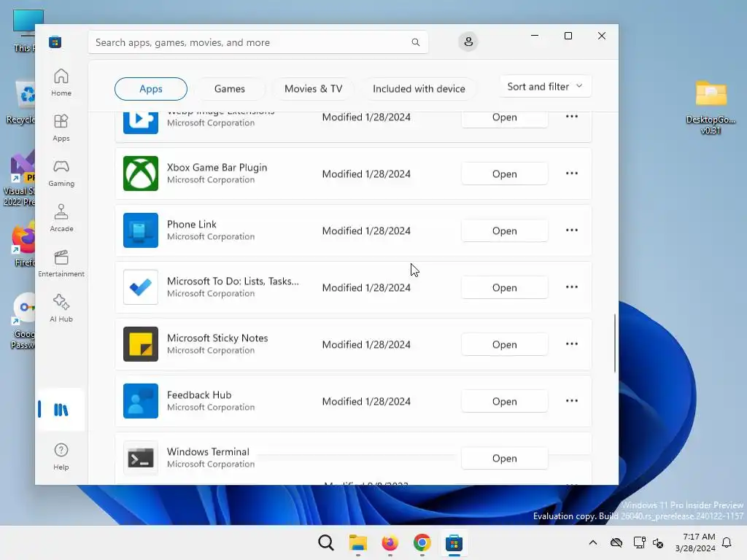Open Windows Terminal with Open button
The width and height of the screenshot is (747, 560).
505,458
